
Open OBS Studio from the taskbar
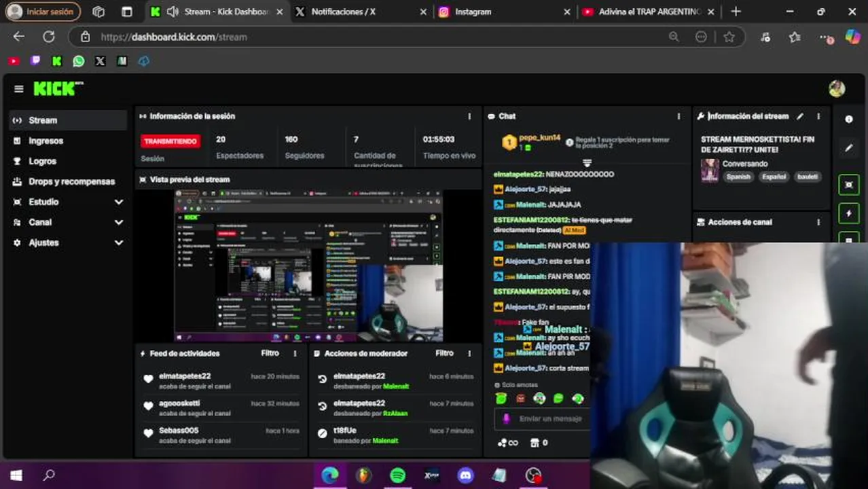533,475
